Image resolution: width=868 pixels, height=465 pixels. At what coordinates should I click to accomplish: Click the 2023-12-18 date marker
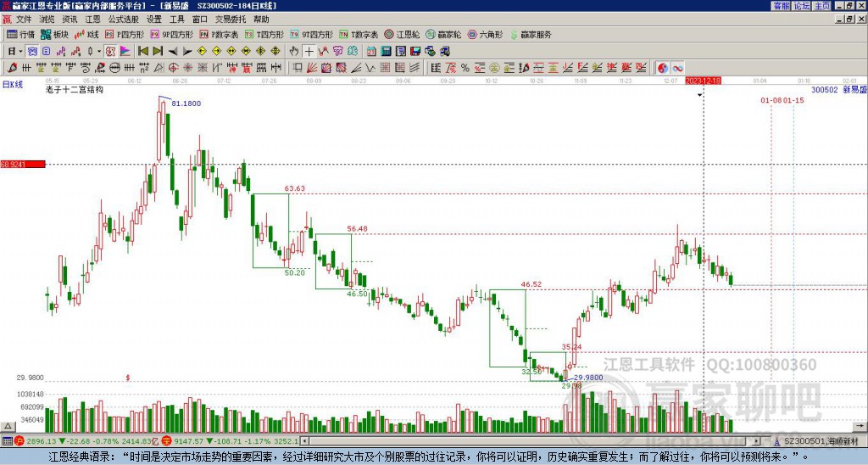(x=703, y=81)
